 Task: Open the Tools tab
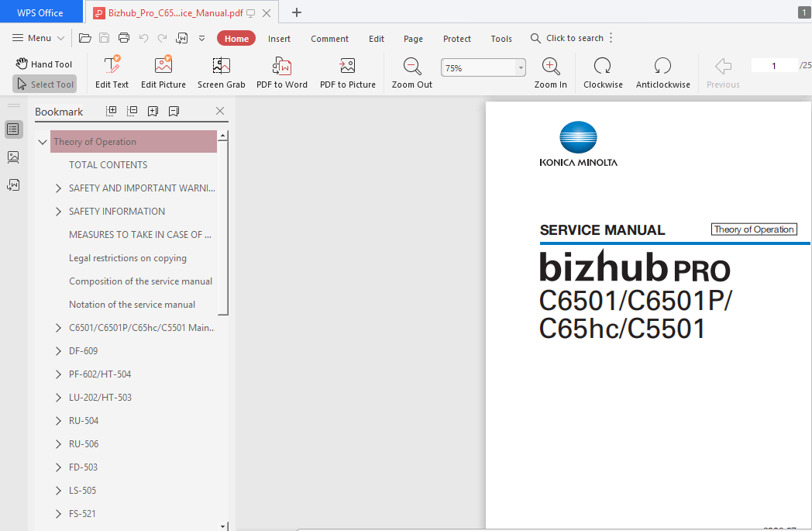[501, 39]
